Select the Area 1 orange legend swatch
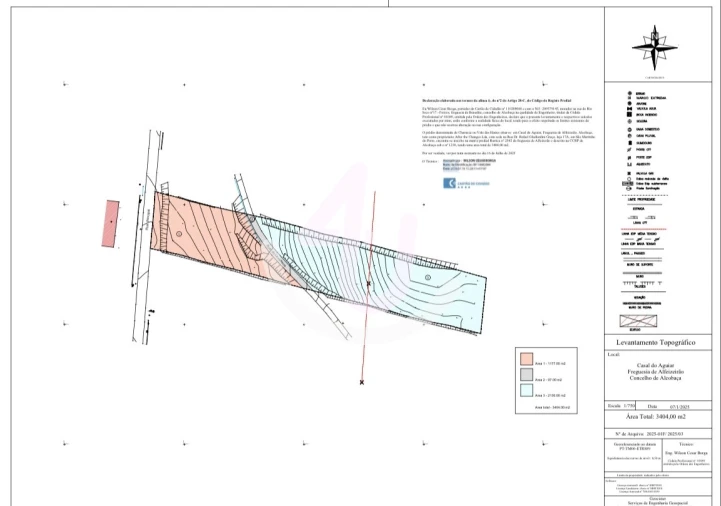The height and width of the screenshot is (506, 721). [527, 357]
